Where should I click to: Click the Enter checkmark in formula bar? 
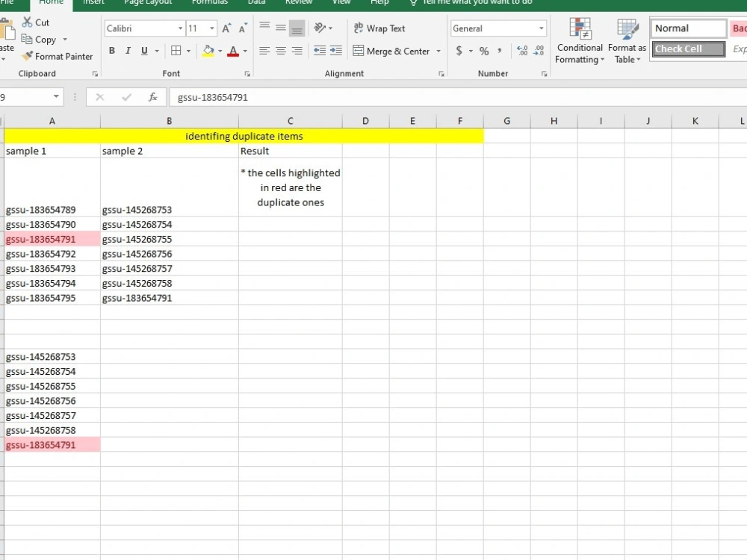click(126, 97)
